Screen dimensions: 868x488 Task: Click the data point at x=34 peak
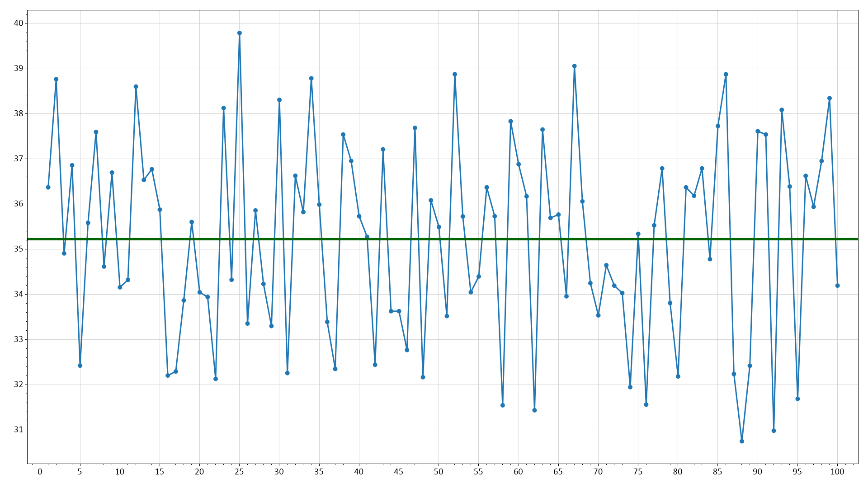[311, 78]
